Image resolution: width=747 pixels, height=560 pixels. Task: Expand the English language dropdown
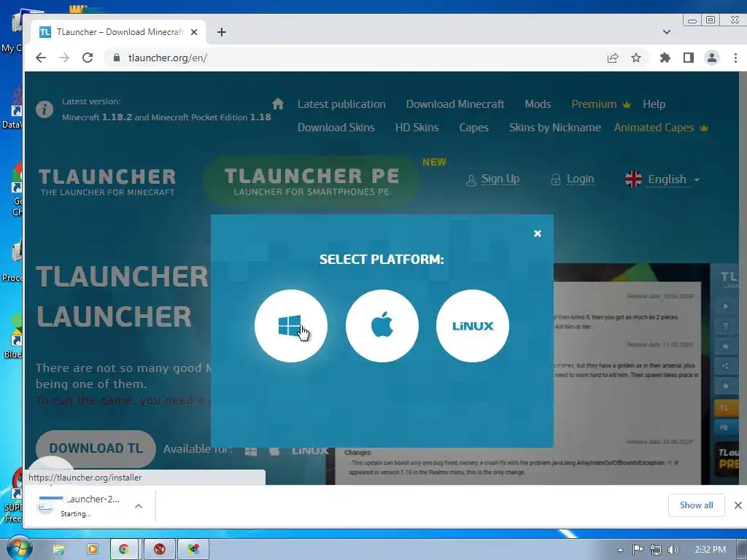662,179
